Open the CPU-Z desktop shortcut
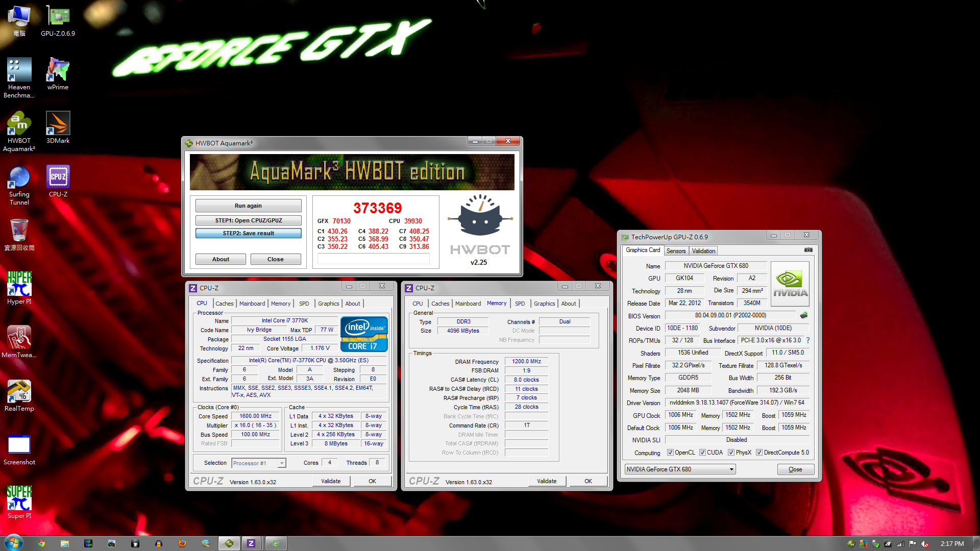This screenshot has height=551, width=980. tap(58, 181)
